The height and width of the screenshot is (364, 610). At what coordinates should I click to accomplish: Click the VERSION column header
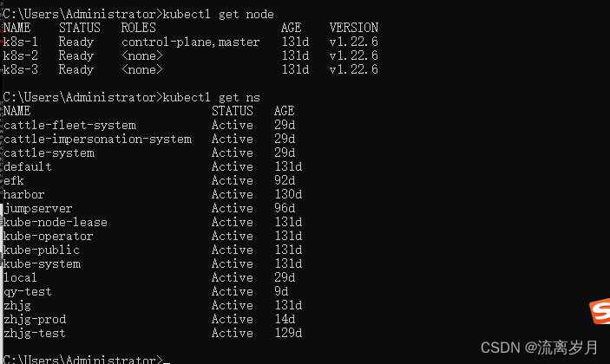point(353,28)
